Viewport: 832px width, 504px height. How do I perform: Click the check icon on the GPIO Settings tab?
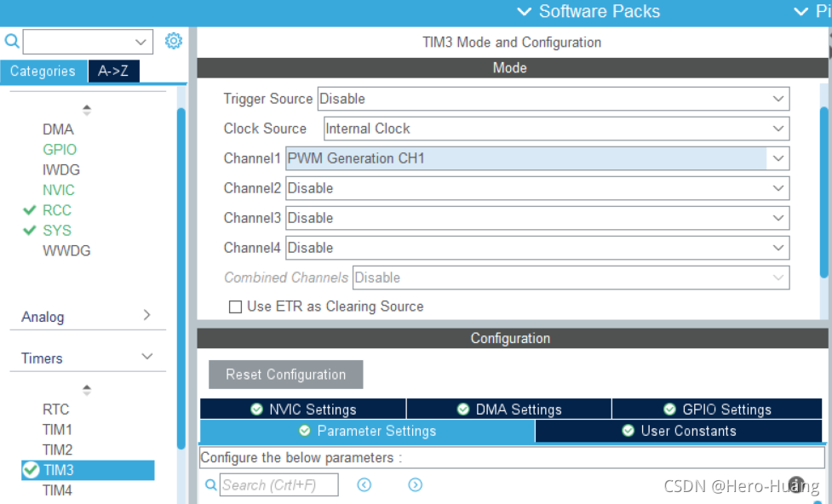[669, 409]
